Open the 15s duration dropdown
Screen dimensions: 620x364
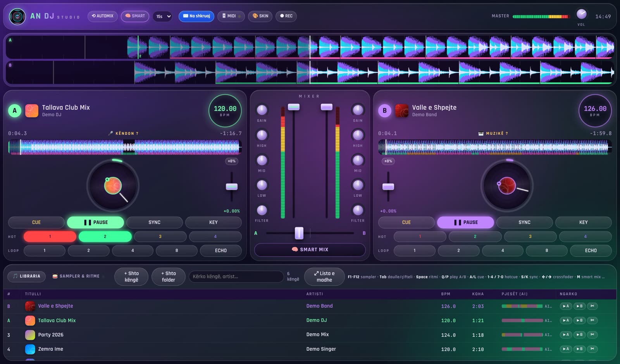point(162,16)
